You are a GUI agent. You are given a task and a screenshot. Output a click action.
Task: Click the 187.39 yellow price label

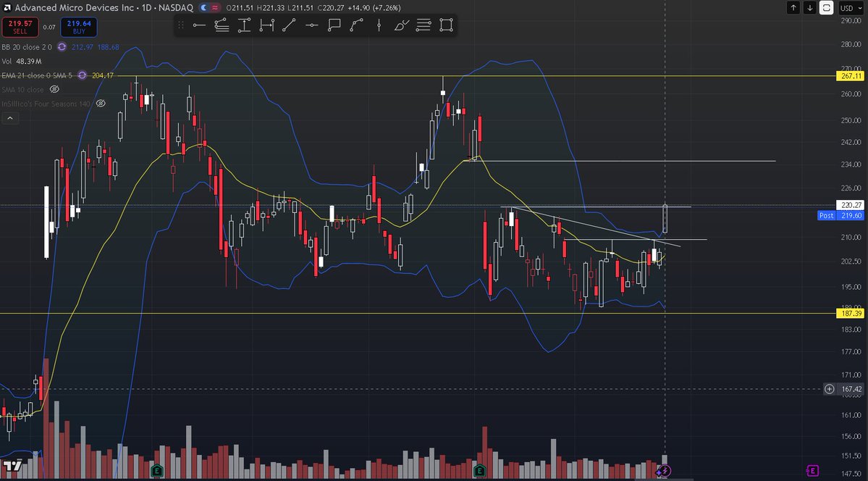point(851,313)
